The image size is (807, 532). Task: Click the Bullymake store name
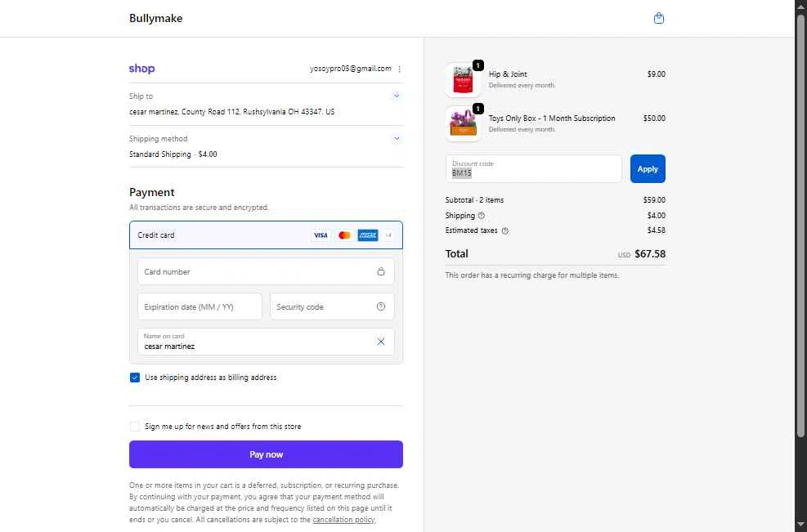pyautogui.click(x=155, y=18)
